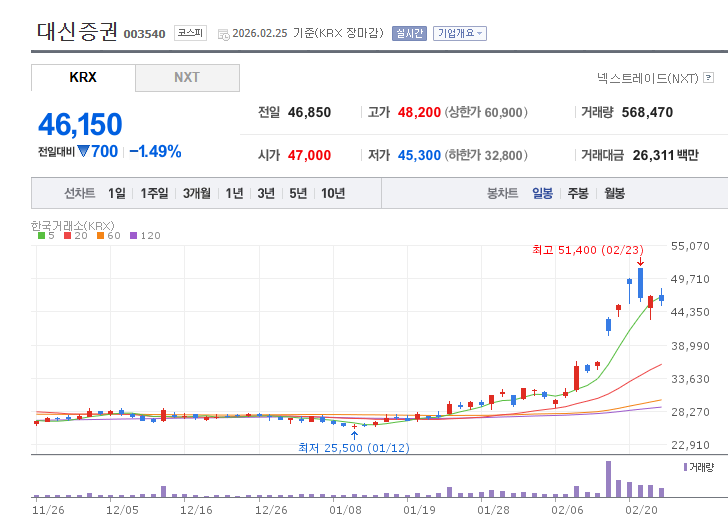Click the low price 45,300
728x523 pixels.
[x=419, y=155]
